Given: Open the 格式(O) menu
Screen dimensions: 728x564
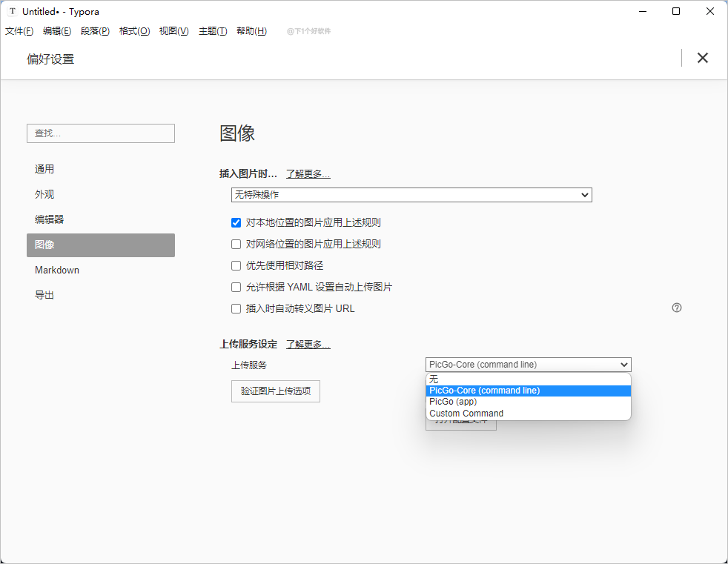Looking at the screenshot, I should point(134,31).
